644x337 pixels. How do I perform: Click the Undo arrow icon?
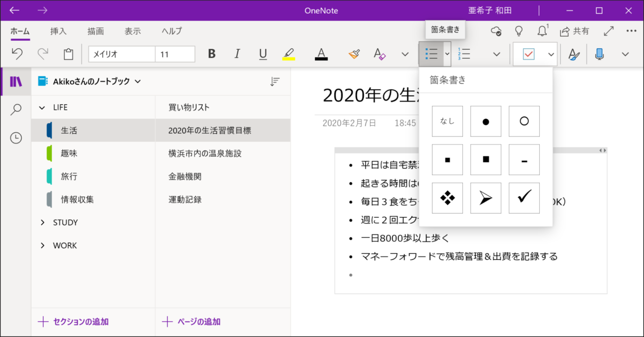(x=18, y=54)
